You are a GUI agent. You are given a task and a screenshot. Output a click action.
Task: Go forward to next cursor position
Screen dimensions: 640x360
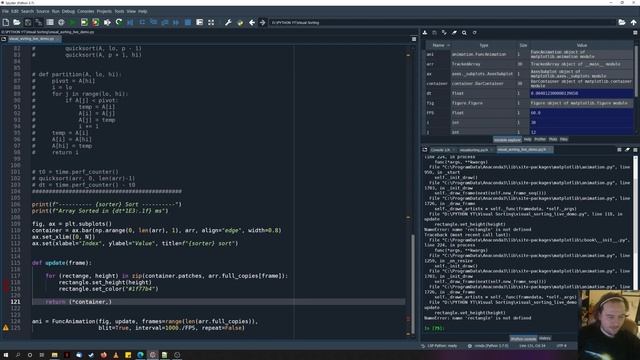pos(262,22)
